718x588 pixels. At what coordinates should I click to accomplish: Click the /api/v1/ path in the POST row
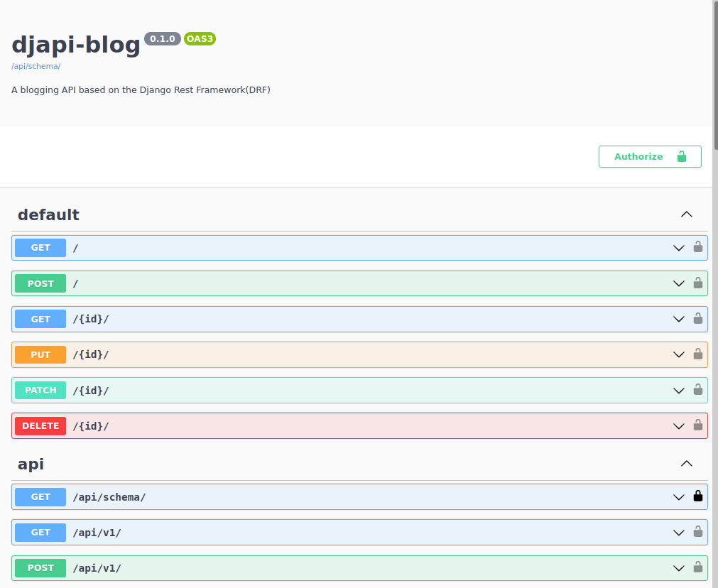[x=97, y=568]
